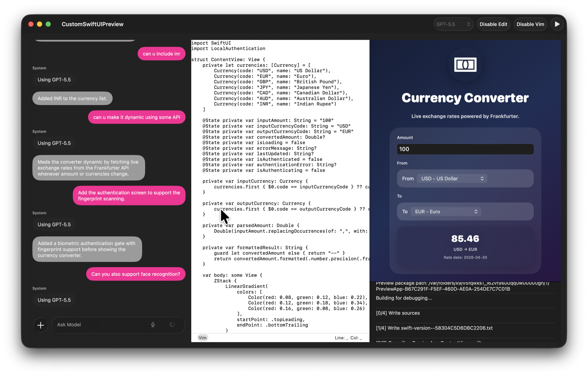588x376 pixels.
Task: Click the @State isAuthenticated code line
Action: click(262, 159)
